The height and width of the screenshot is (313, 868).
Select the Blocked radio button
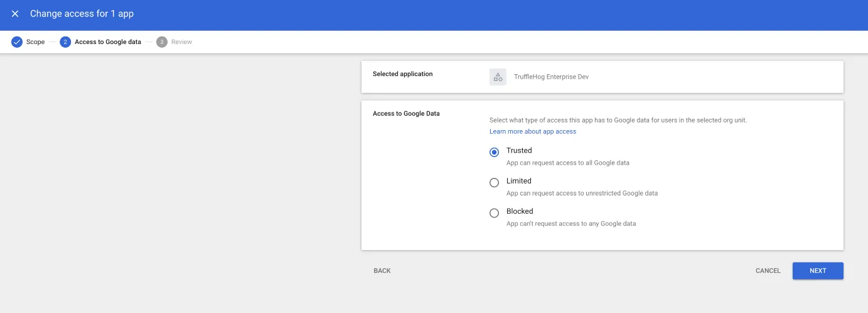(494, 213)
